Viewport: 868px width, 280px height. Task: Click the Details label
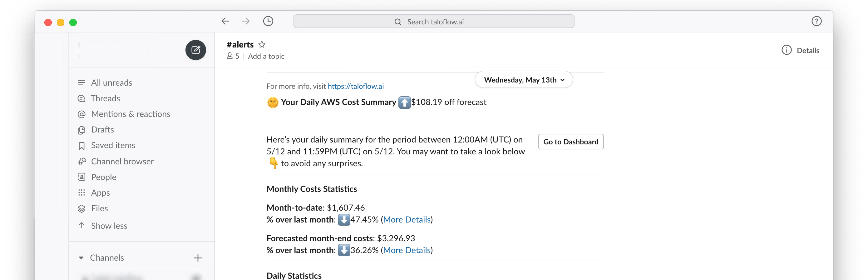[808, 50]
